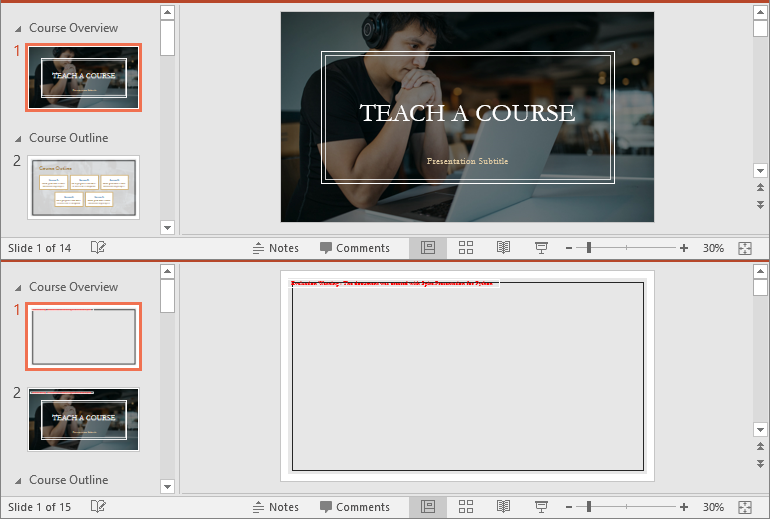Go to previous slide in top window
The height and width of the screenshot is (519, 770).
pyautogui.click(x=760, y=187)
